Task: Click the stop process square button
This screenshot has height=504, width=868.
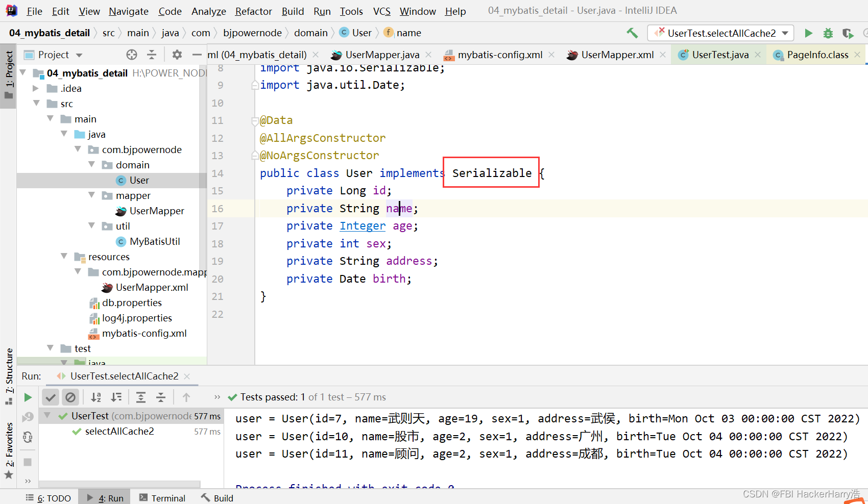Action: point(28,462)
